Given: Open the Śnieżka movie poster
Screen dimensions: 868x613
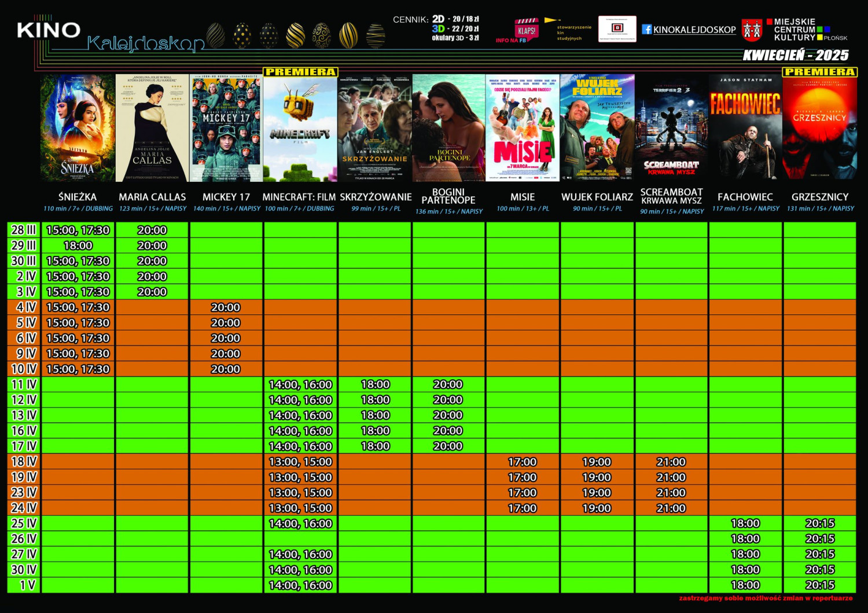Looking at the screenshot, I should click(78, 128).
